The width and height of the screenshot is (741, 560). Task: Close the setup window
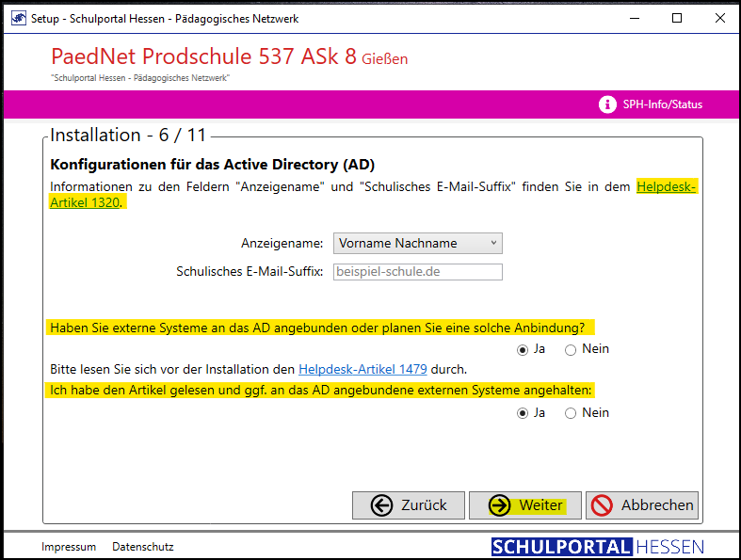[x=719, y=19]
